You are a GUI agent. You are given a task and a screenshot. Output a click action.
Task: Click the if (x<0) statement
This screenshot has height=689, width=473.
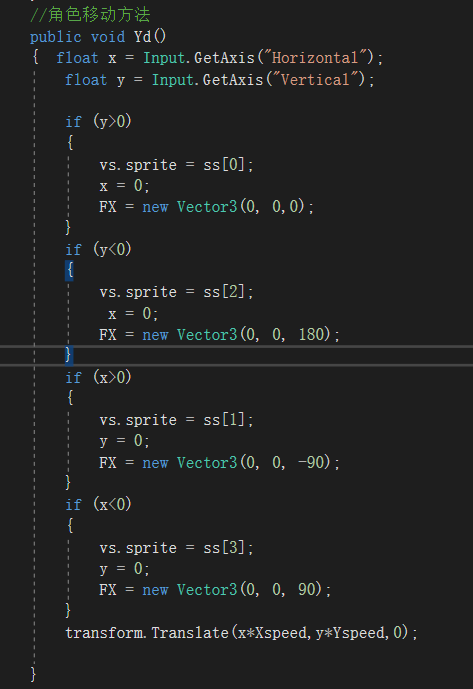(x=98, y=504)
